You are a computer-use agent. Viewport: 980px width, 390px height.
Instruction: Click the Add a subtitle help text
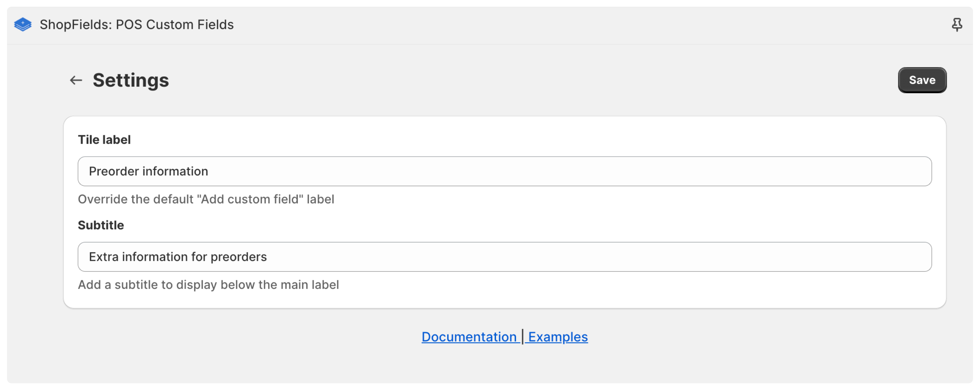click(x=208, y=285)
